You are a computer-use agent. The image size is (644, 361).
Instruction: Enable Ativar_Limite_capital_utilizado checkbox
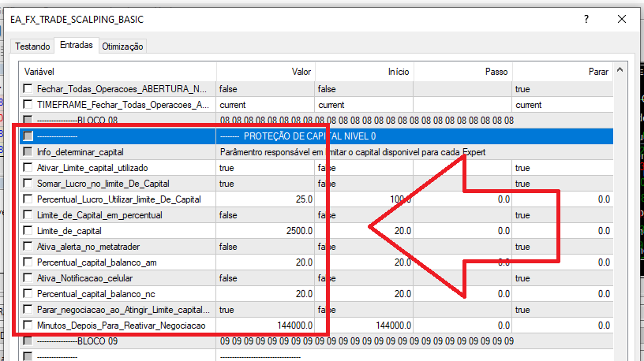(28, 168)
